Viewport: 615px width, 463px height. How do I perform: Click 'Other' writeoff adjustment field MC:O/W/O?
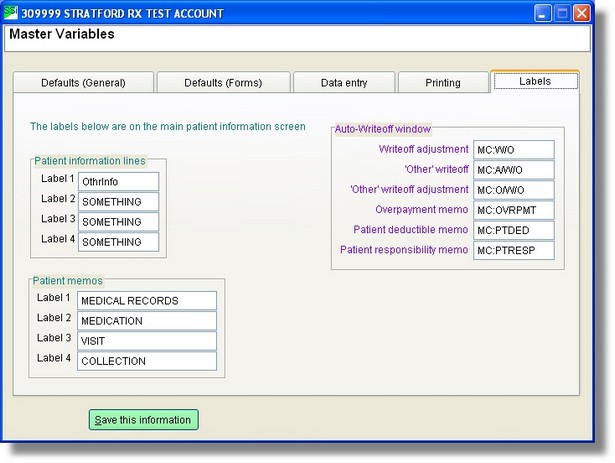point(514,190)
